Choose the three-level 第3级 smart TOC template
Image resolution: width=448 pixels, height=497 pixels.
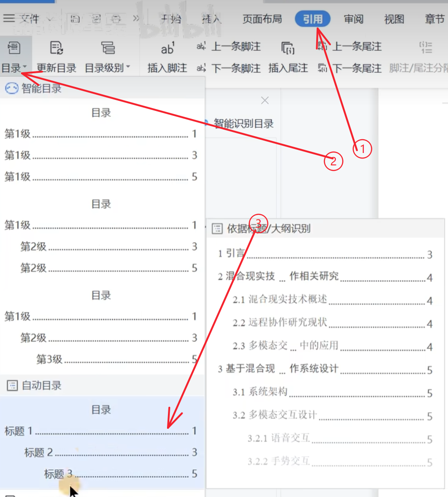(101, 328)
